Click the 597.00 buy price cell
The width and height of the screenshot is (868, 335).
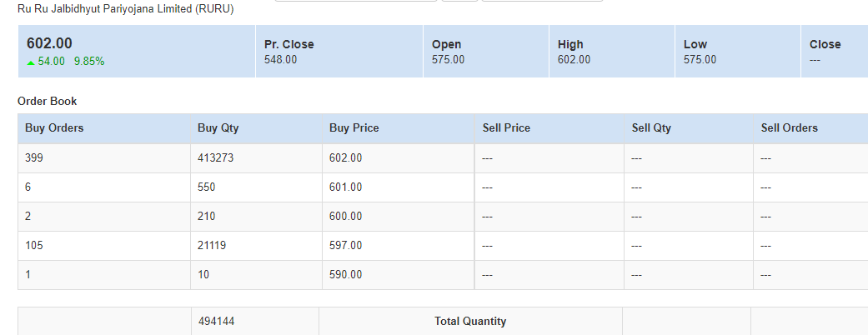click(x=346, y=245)
